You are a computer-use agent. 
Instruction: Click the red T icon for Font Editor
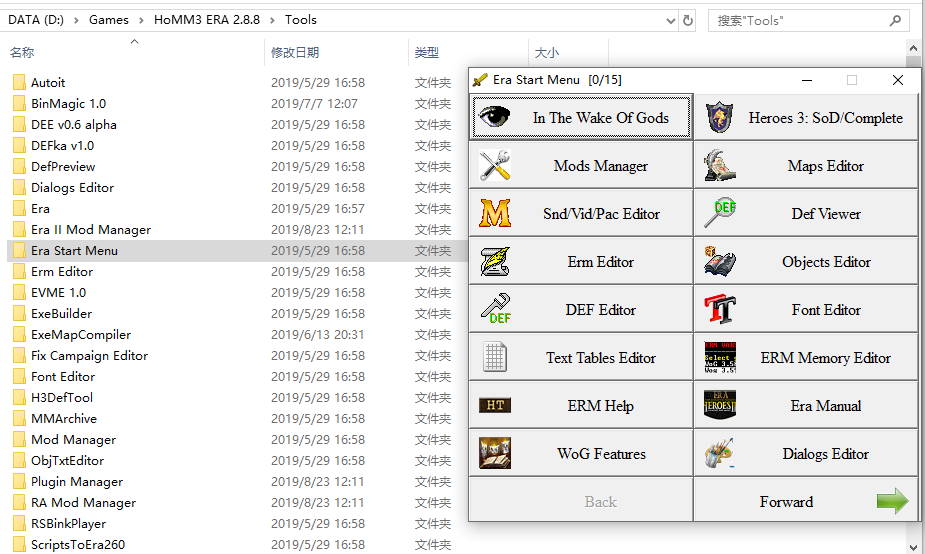point(720,309)
